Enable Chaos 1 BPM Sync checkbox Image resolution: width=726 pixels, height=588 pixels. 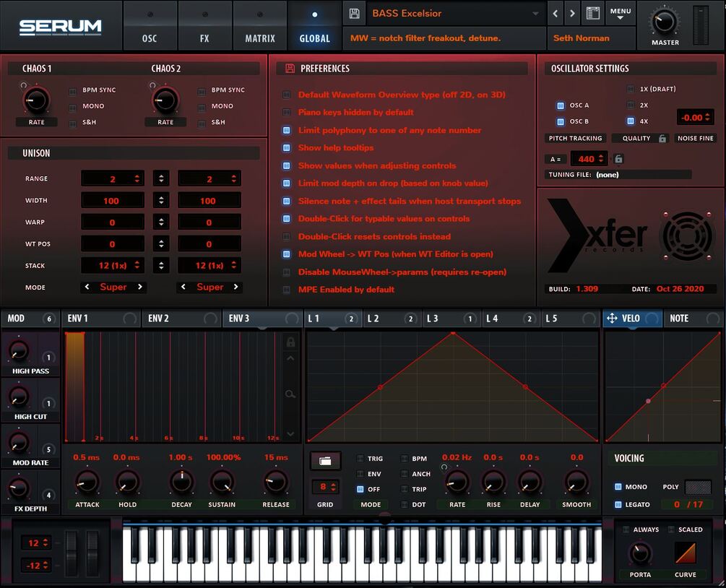coord(73,91)
